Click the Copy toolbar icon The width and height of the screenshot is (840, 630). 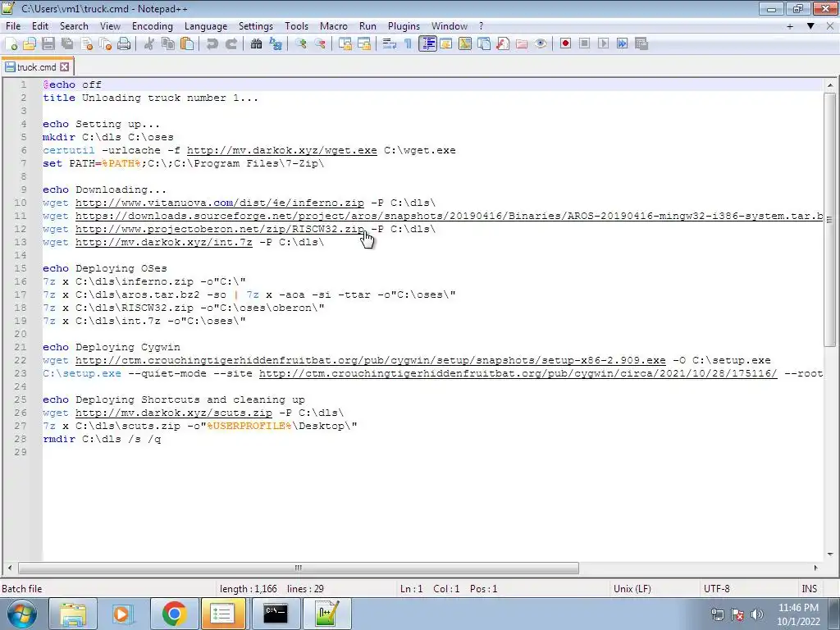coord(168,44)
